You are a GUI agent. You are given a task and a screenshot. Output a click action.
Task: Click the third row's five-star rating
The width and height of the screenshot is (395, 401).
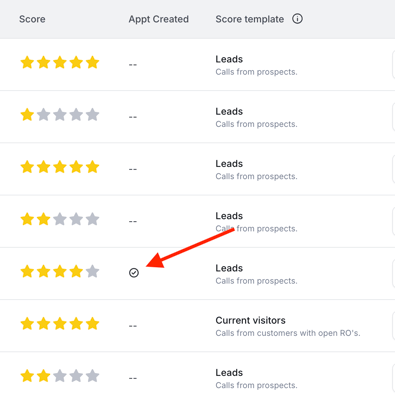coord(60,167)
